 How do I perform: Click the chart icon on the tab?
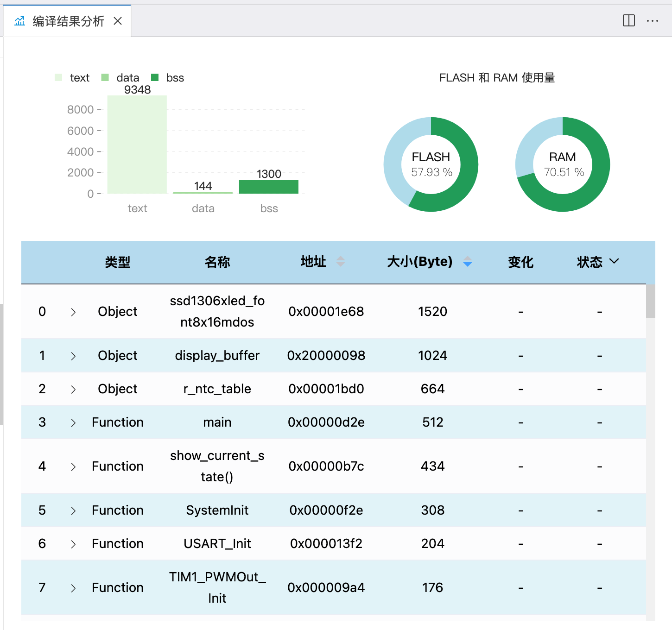coord(20,21)
